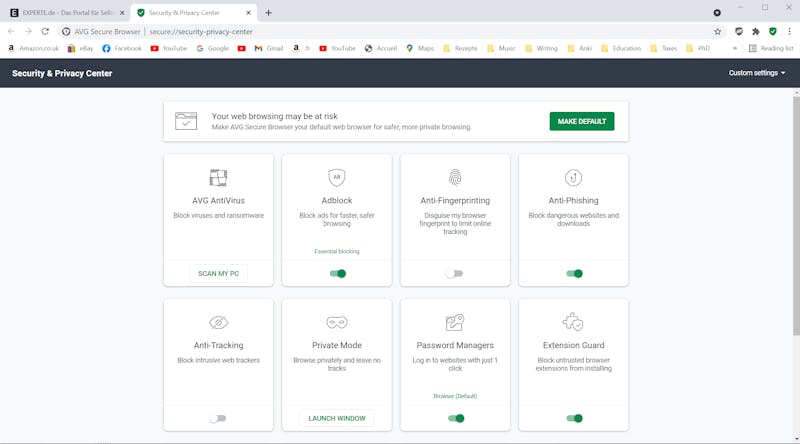800x444 pixels.
Task: Click the Password Managers key icon
Action: [455, 323]
